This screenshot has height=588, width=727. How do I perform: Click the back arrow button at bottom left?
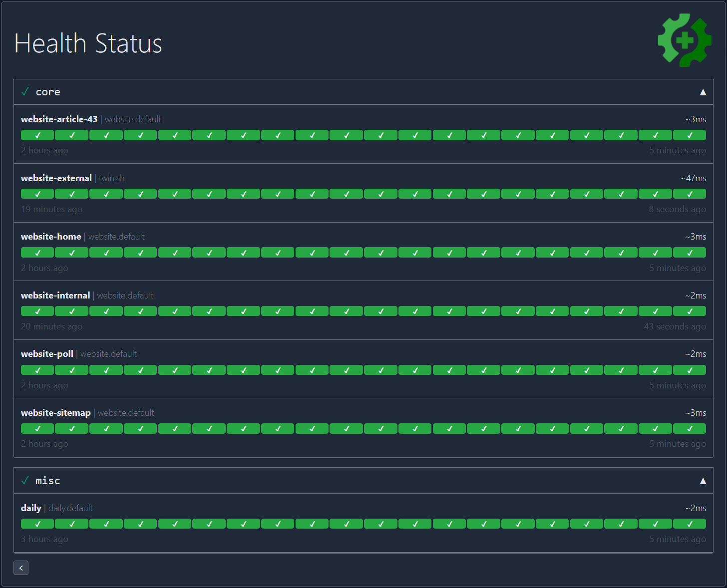point(21,568)
